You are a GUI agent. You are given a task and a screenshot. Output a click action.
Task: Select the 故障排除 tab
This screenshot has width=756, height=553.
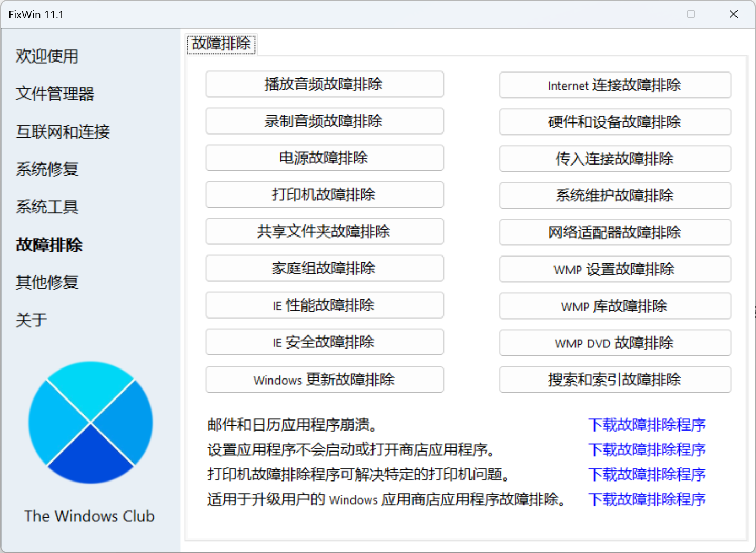coord(221,44)
